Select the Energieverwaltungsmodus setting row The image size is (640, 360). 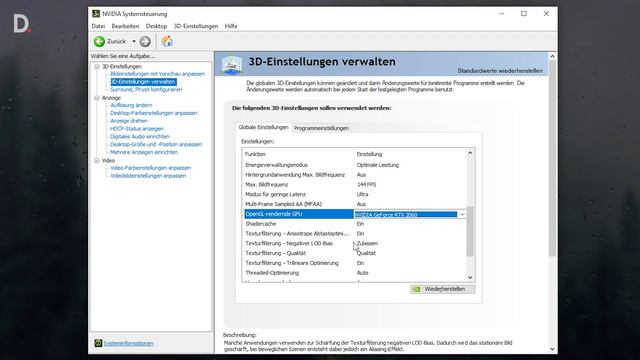pos(355,165)
